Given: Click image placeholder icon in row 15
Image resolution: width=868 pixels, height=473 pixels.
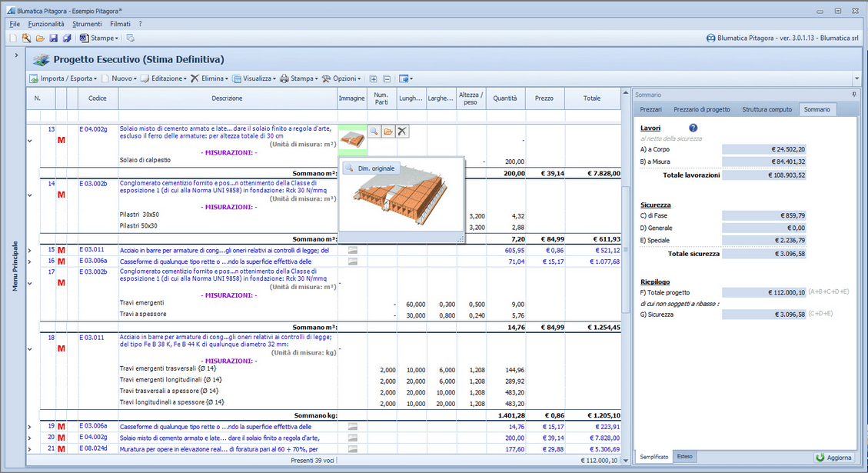Looking at the screenshot, I should [353, 251].
